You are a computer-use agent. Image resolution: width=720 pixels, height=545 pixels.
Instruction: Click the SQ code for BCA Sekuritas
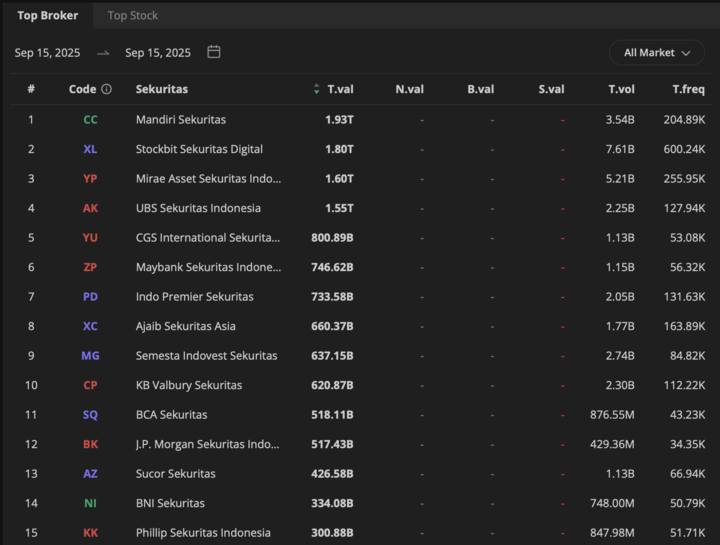tap(91, 415)
